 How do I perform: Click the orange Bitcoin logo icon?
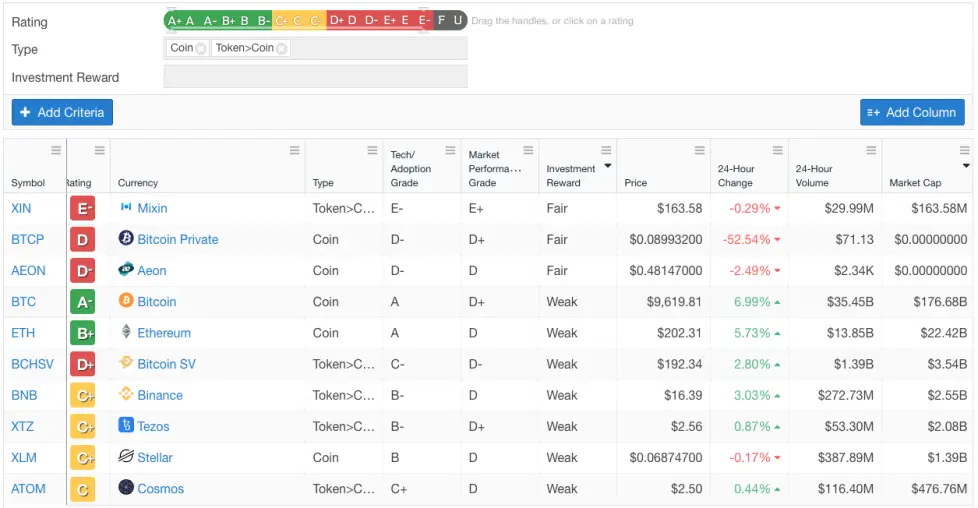click(x=126, y=301)
